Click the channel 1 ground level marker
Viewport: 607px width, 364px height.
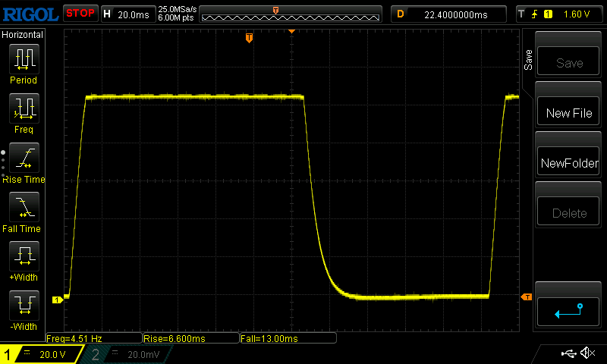(x=58, y=300)
